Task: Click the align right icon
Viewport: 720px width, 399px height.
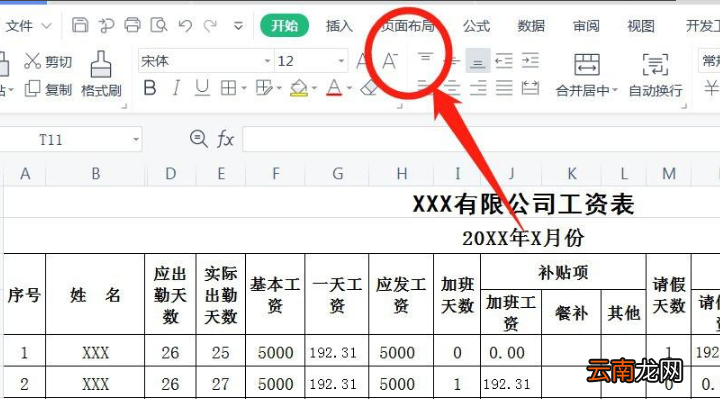Action: coord(478,88)
